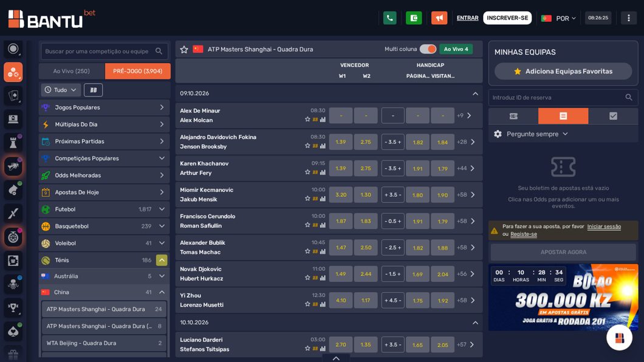Favorite the Miomir Kecmanovic match star
This screenshot has width=644, height=362.
tap(307, 199)
